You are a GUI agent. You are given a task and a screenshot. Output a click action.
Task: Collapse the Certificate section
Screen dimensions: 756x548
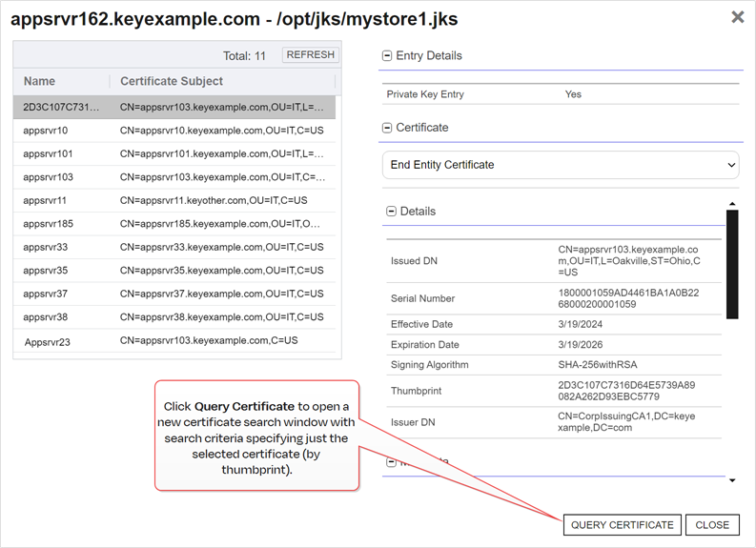point(387,128)
